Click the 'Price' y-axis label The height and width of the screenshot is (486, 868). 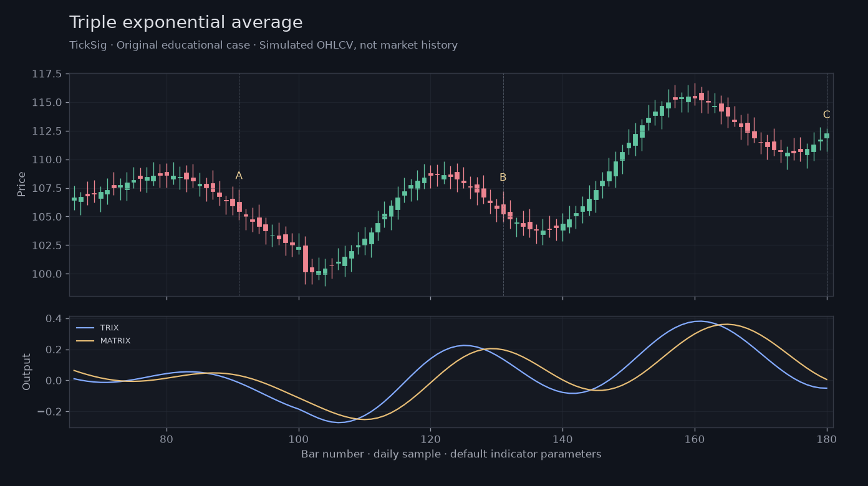click(22, 184)
